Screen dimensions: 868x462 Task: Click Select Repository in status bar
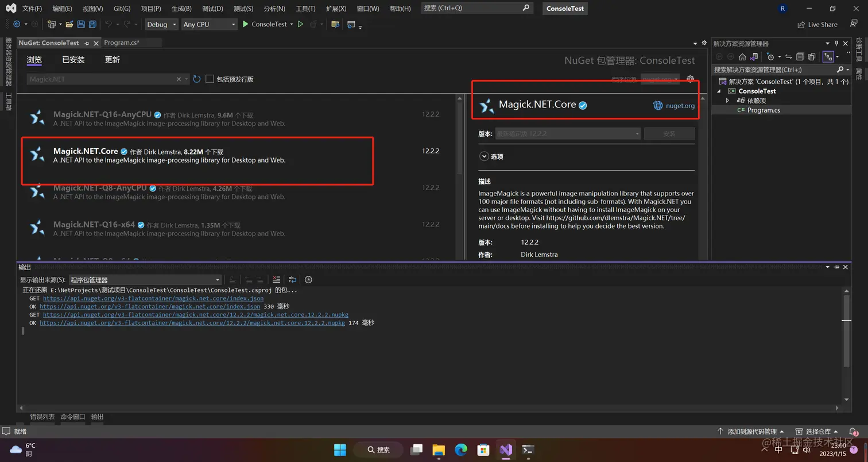(x=817, y=432)
